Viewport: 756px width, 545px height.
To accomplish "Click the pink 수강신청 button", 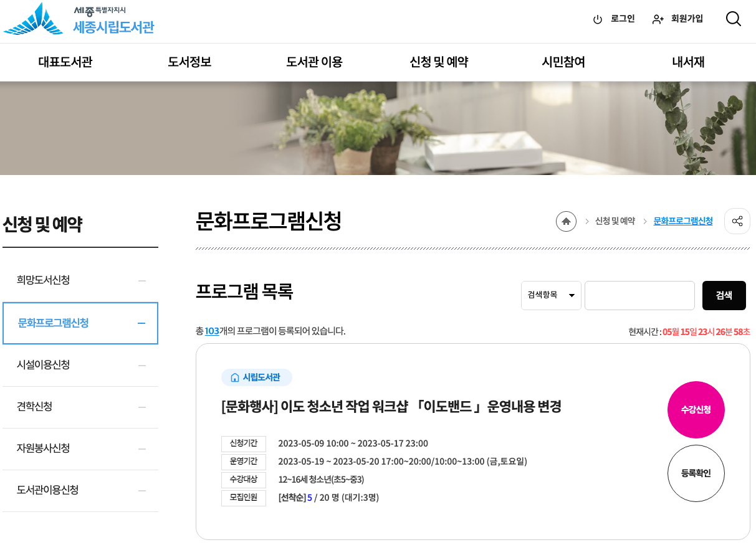I will (696, 410).
